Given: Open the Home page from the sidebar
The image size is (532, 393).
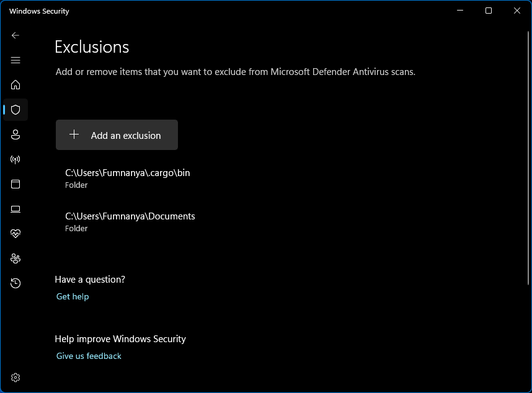Looking at the screenshot, I should [x=15, y=85].
